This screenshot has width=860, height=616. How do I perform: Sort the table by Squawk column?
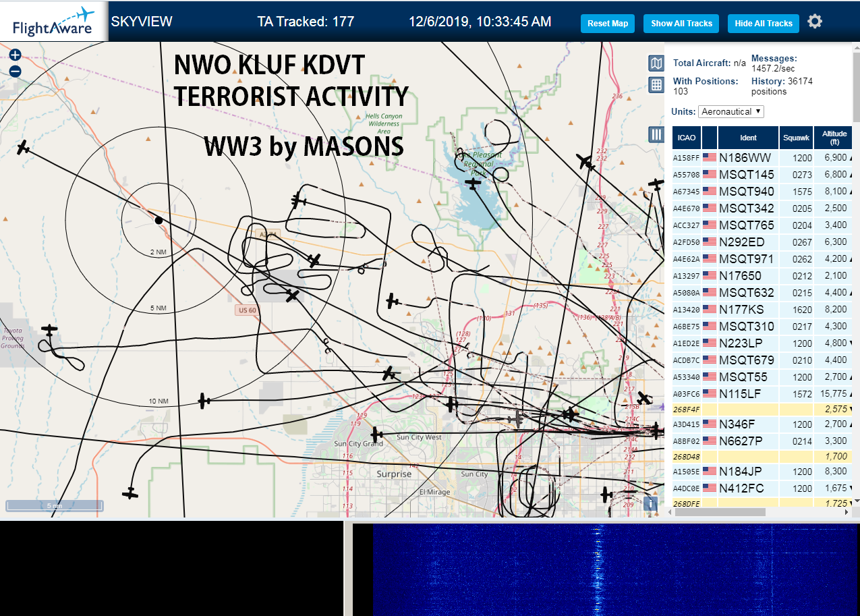[x=796, y=138]
